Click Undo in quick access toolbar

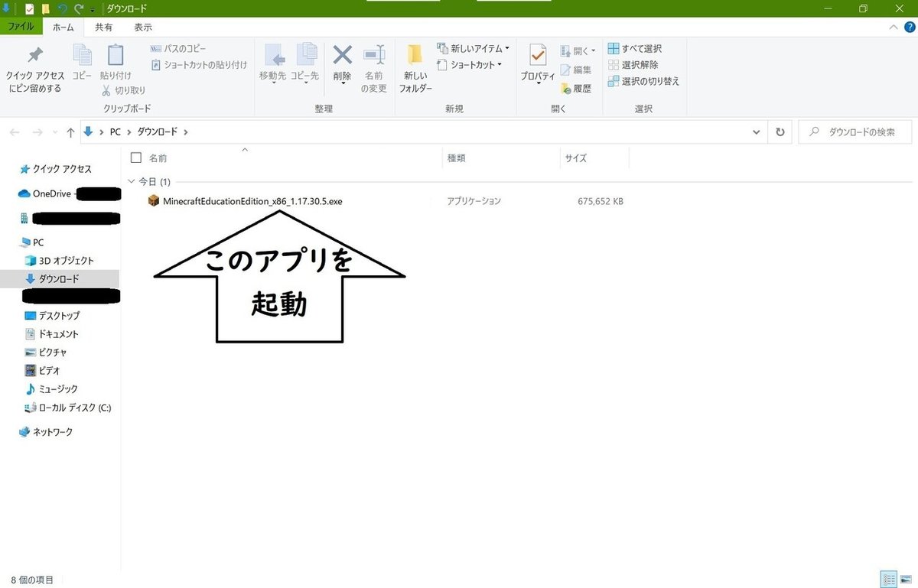(x=62, y=9)
